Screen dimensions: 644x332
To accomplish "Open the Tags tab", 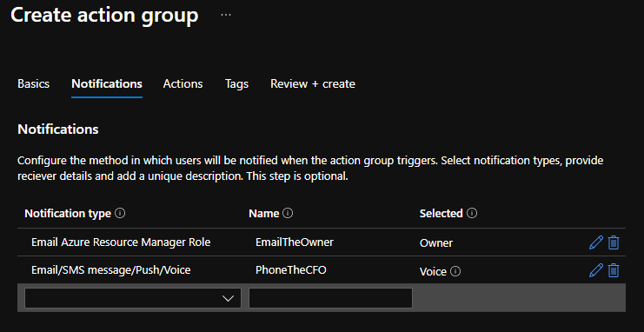I will coord(236,83).
